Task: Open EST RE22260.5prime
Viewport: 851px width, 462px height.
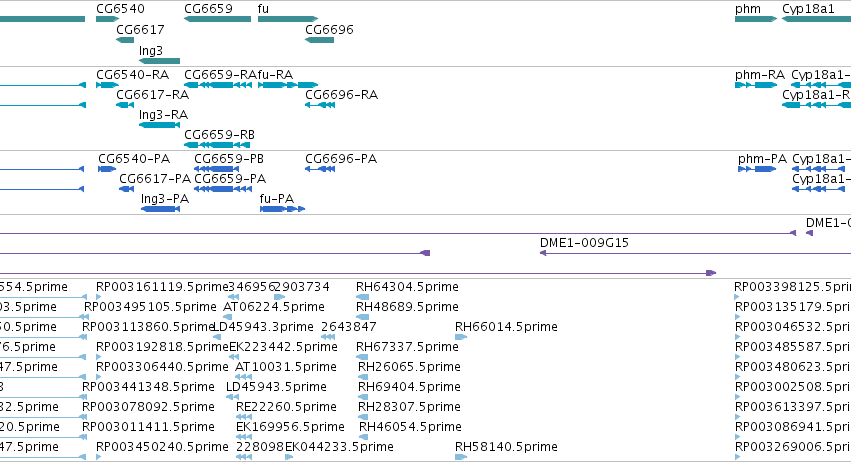Action: pyautogui.click(x=287, y=407)
